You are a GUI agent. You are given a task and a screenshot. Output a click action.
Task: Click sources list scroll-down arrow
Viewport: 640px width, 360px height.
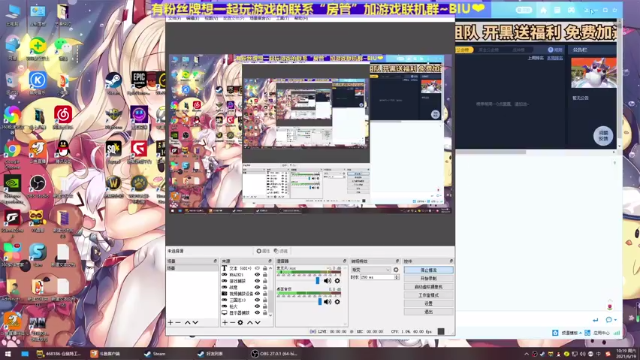270,315
